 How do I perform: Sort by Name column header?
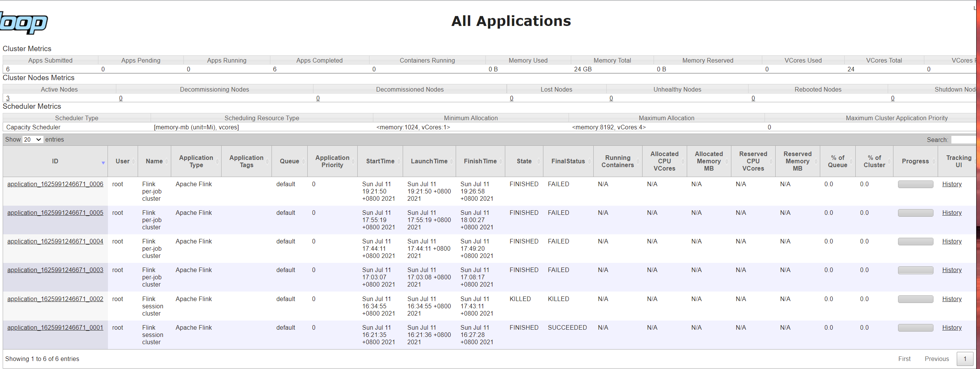pos(154,161)
